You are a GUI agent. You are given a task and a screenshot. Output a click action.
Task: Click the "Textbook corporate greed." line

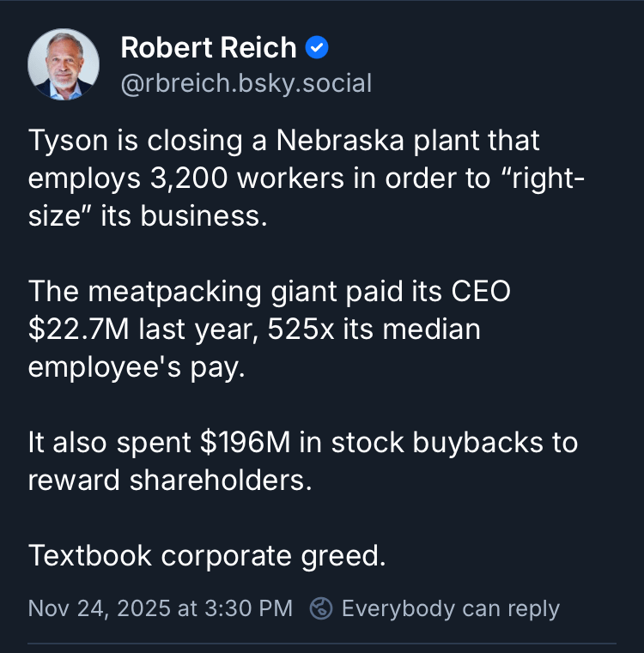point(207,555)
